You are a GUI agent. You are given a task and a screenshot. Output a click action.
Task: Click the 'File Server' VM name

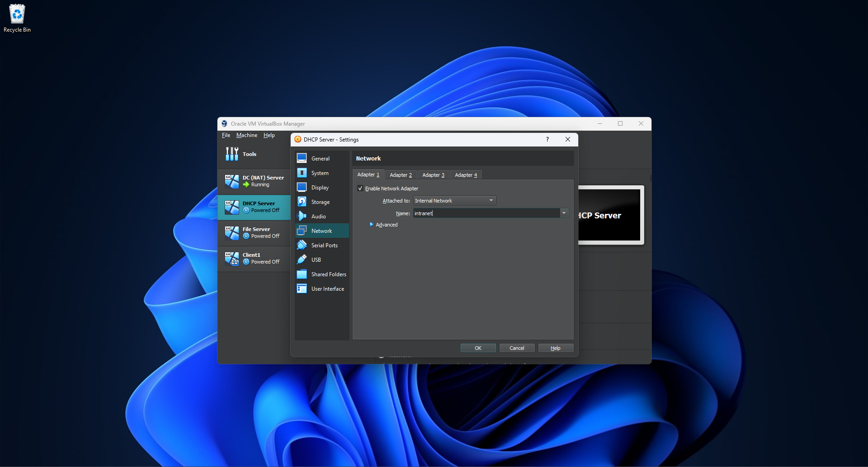tap(256, 229)
